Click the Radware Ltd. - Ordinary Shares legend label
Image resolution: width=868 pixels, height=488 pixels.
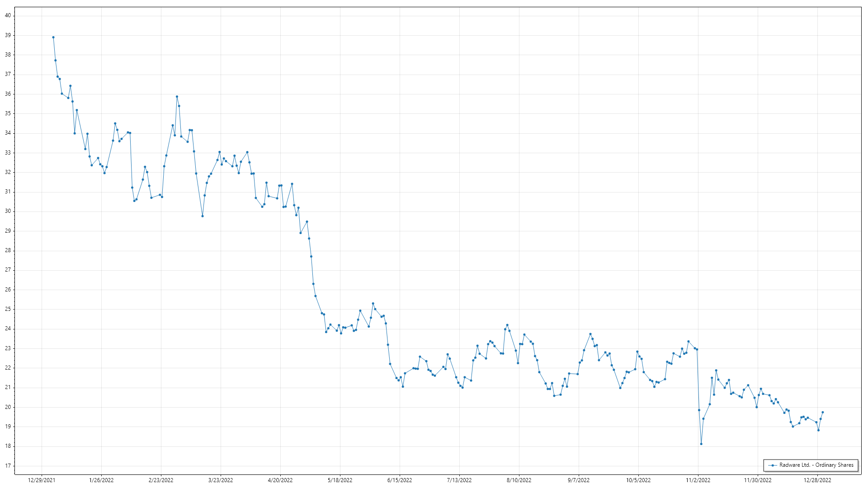pyautogui.click(x=816, y=465)
